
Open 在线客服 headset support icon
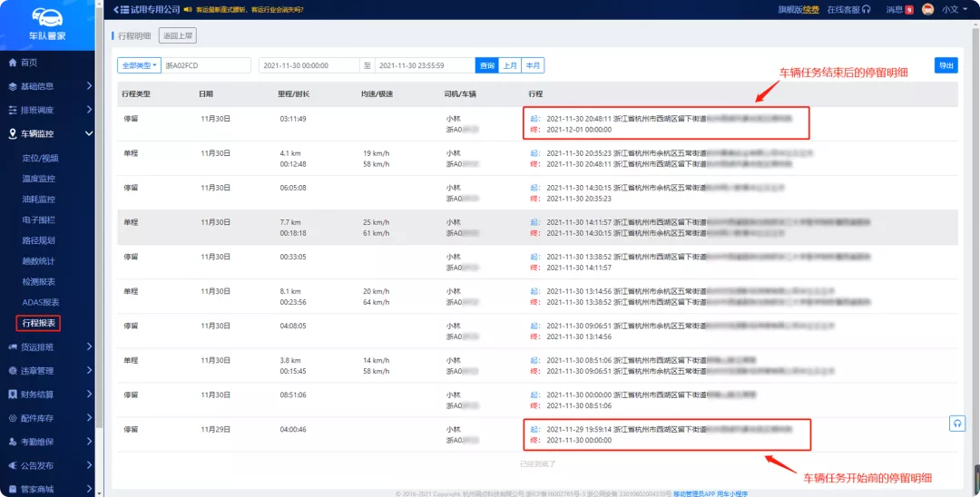click(x=867, y=9)
